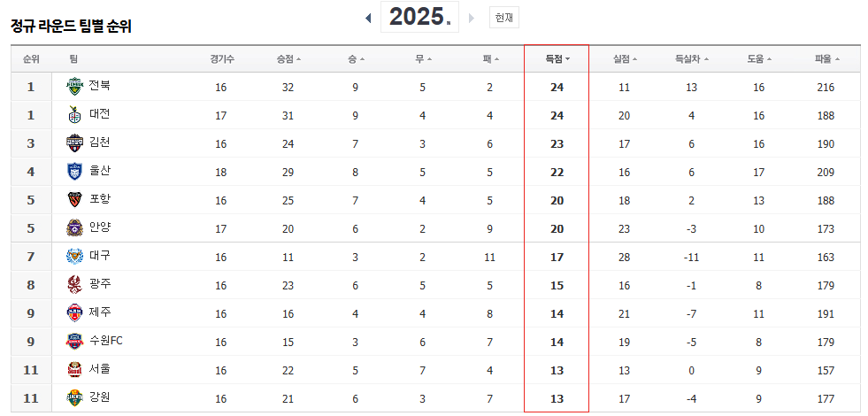Open the 서울 team link
868x416 pixels.
pos(99,369)
